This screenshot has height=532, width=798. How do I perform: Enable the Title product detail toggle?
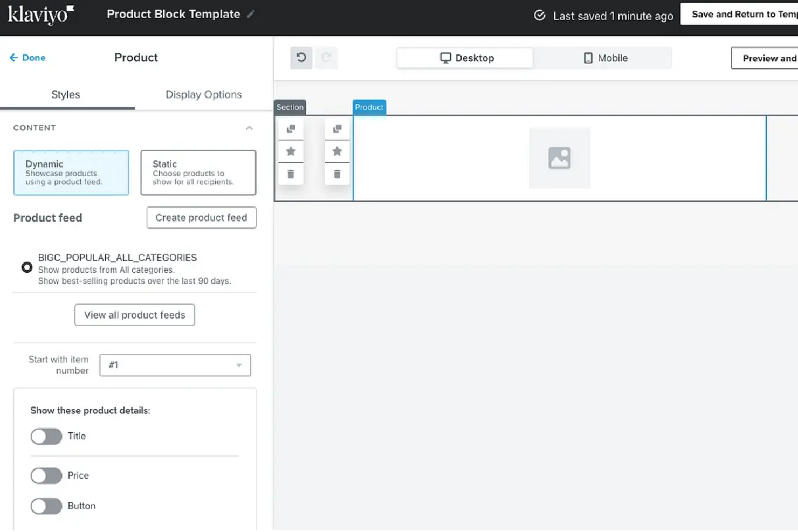coord(46,436)
